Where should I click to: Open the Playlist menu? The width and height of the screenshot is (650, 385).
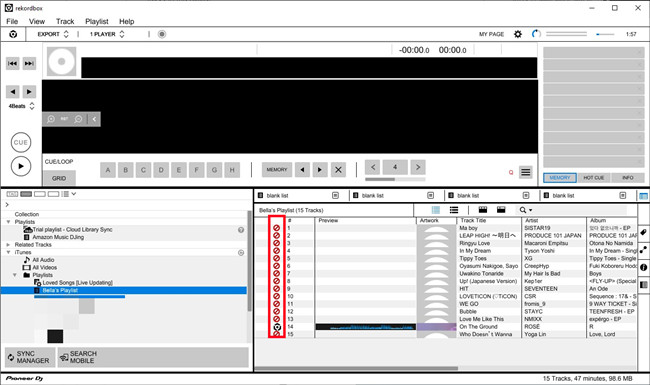[97, 22]
